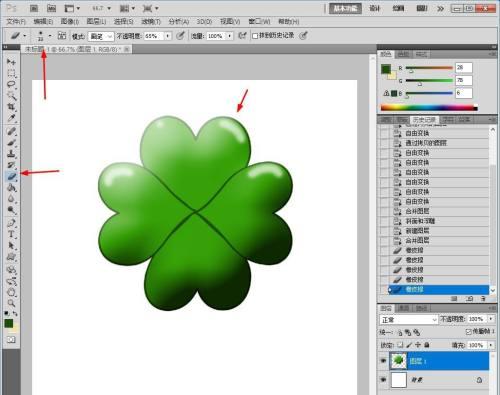Image resolution: width=500 pixels, height=395 pixels.
Task: Select the Custom Shape tool
Action: tap(11, 257)
